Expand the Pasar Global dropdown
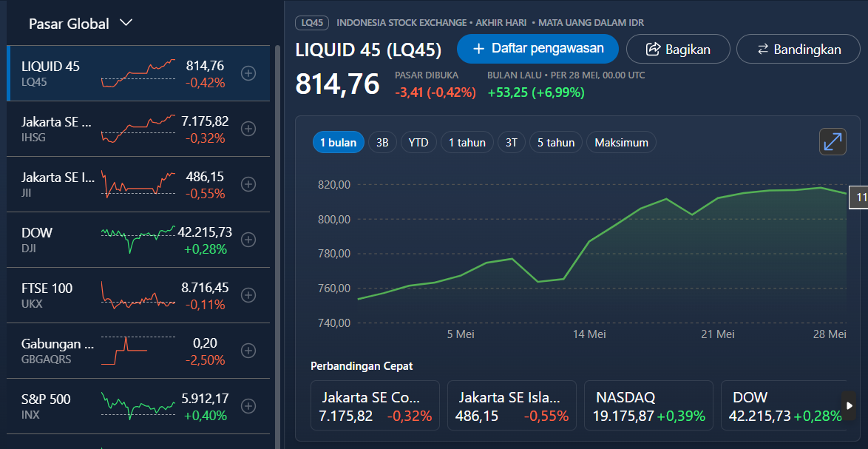868x449 pixels. point(81,23)
